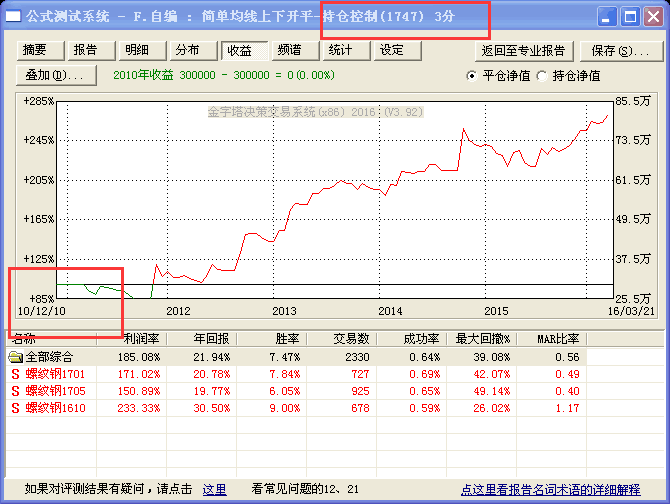Viewport: 670px width, 504px height.
Task: Click the 叠加(D)... button
Action: click(x=58, y=75)
